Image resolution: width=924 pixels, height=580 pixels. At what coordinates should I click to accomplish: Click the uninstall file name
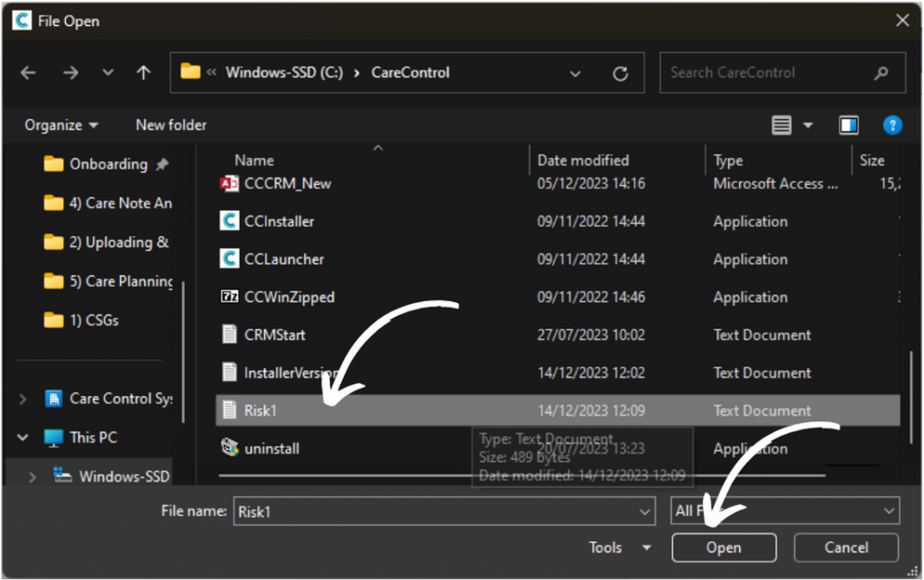pyautogui.click(x=272, y=448)
